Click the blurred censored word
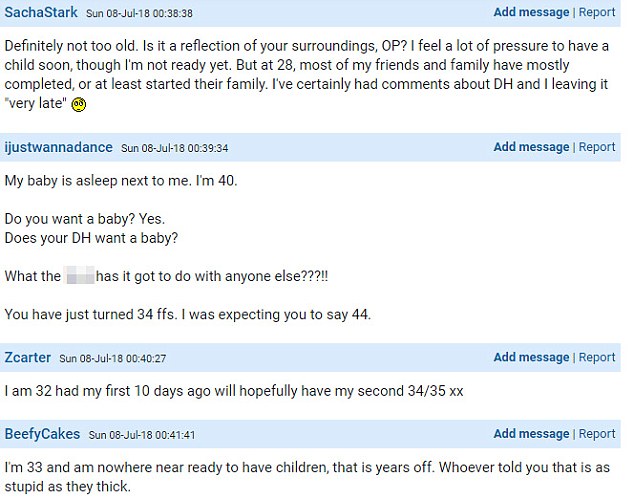Screen dimensions: 634x499 point(79,275)
